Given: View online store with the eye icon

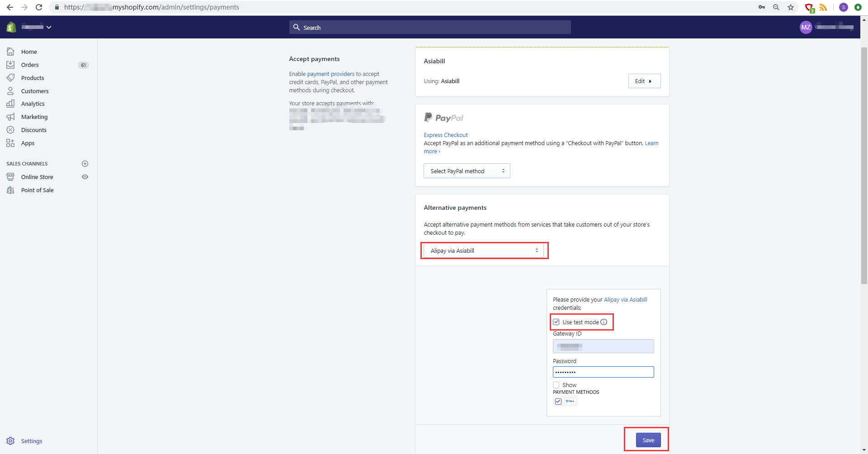Looking at the screenshot, I should (85, 177).
